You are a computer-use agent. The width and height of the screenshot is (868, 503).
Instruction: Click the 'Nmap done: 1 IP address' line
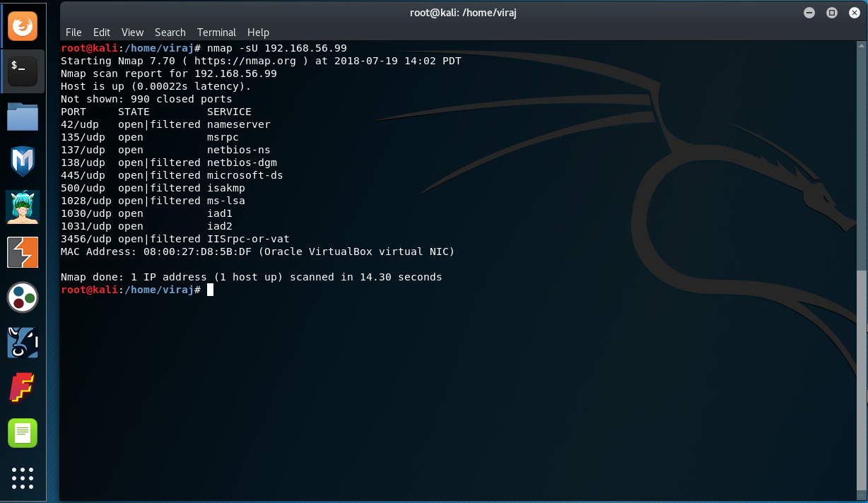252,277
